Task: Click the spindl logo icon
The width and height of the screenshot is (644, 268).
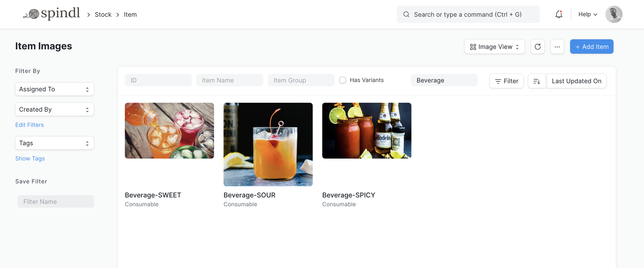Action: (32, 14)
